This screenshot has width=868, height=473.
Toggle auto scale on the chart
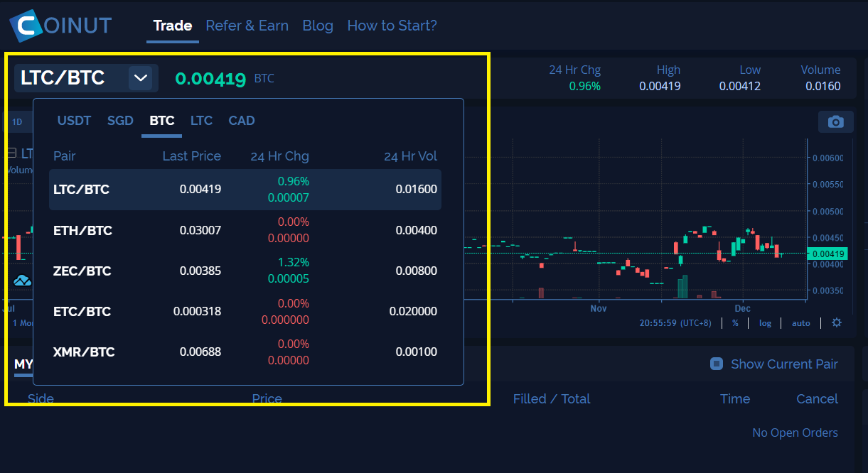[x=801, y=323]
